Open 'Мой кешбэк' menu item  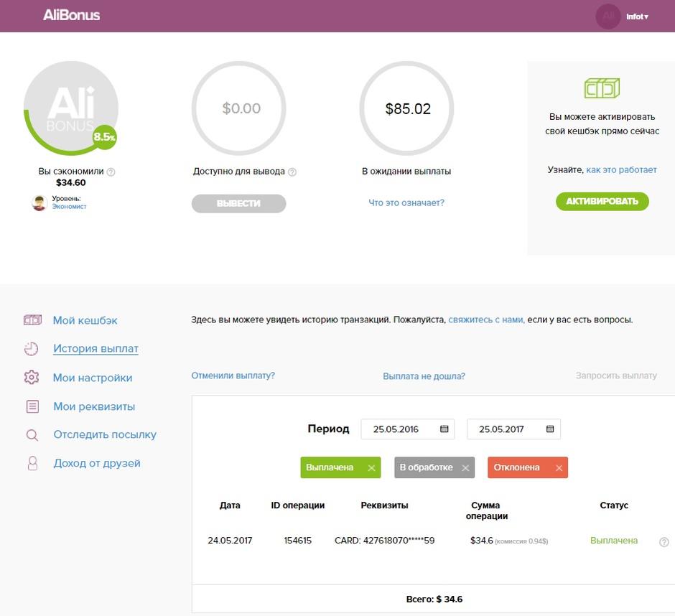[x=85, y=320]
